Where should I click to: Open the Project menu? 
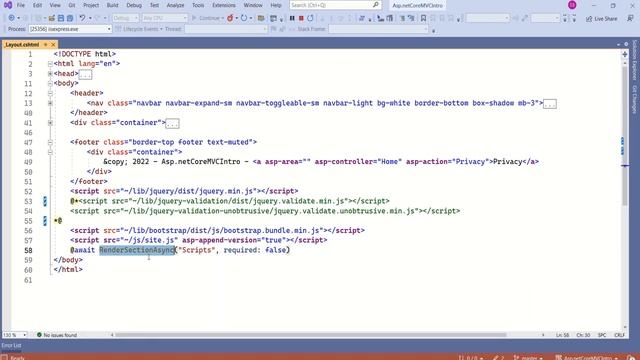click(x=91, y=5)
